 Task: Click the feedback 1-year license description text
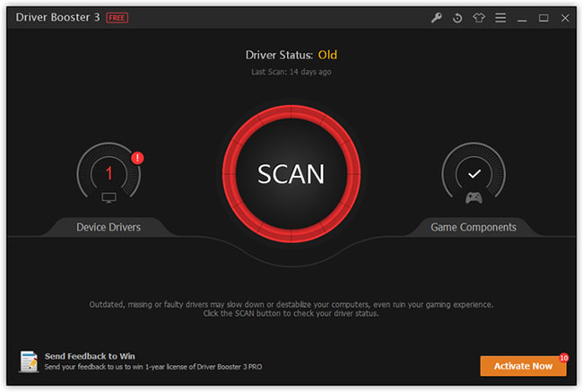coord(153,367)
